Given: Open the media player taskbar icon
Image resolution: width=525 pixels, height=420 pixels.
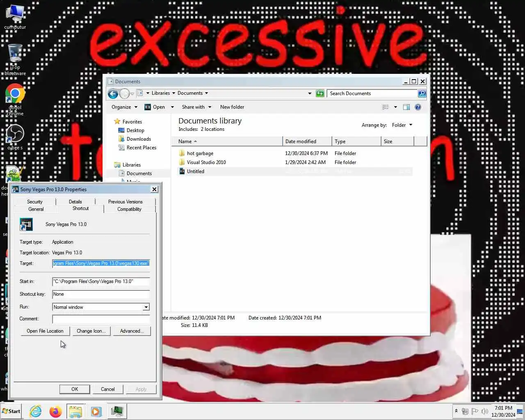Looking at the screenshot, I should 96,411.
